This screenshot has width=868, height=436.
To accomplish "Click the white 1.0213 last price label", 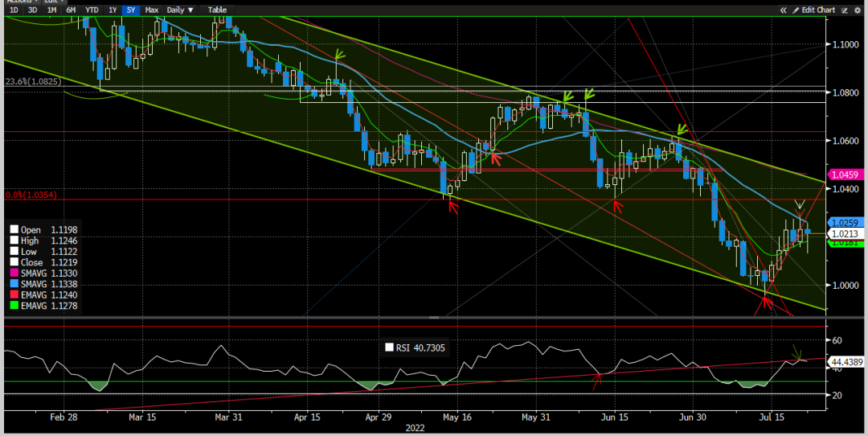I will (844, 234).
